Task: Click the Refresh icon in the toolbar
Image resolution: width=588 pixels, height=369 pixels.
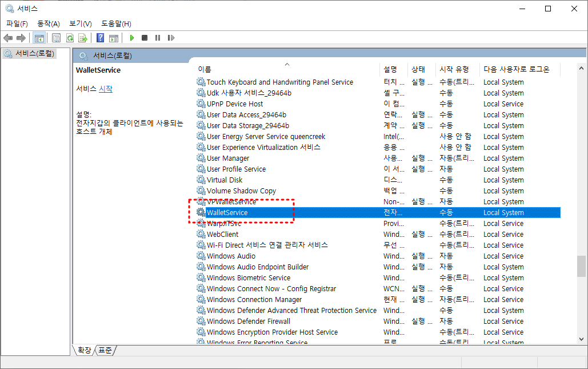Action: (x=70, y=38)
